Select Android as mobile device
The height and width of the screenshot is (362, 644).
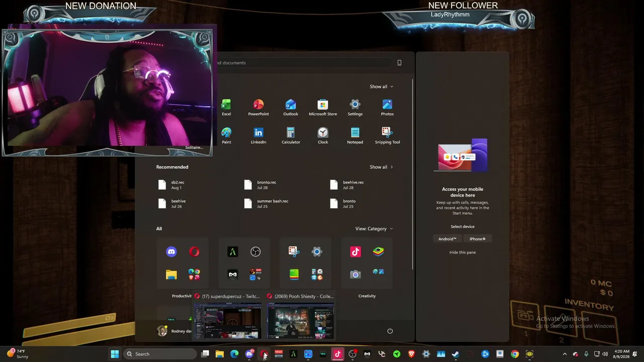tap(447, 239)
